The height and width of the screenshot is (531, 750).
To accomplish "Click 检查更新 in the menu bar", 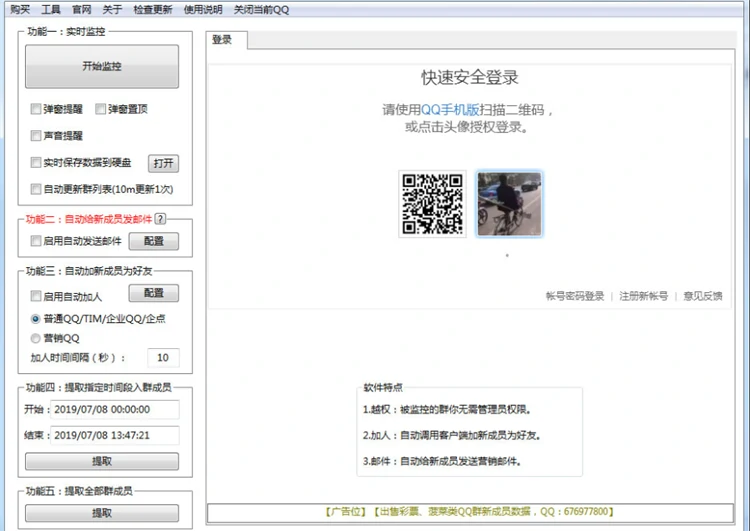I will point(153,10).
